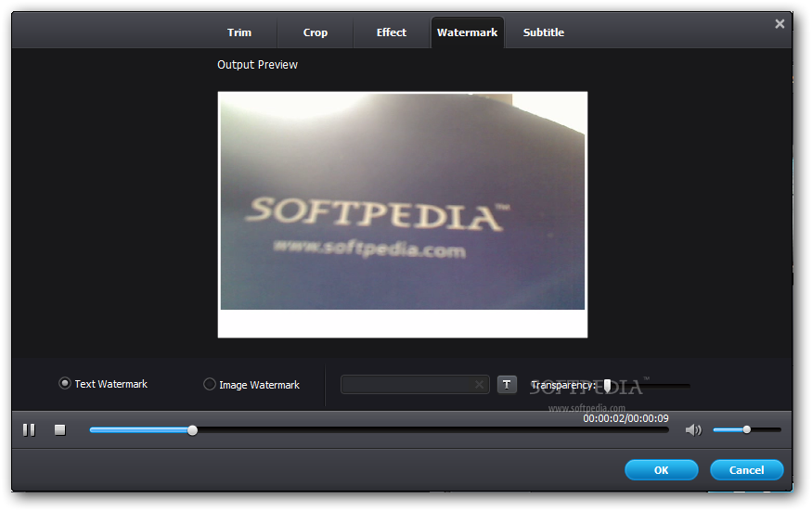Click the Transparency slider handle
812x511 pixels.
coord(607,386)
